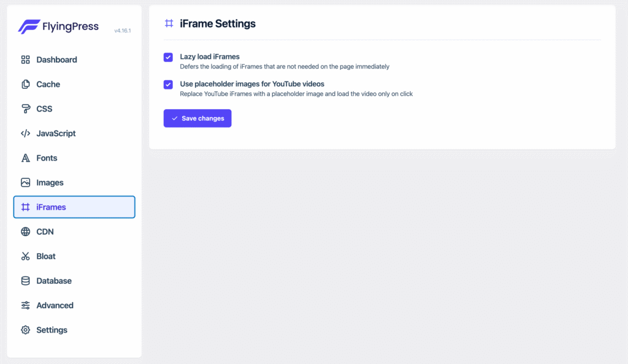Click the iFrames hash icon in header
Viewport: 628px width, 364px height.
[169, 23]
